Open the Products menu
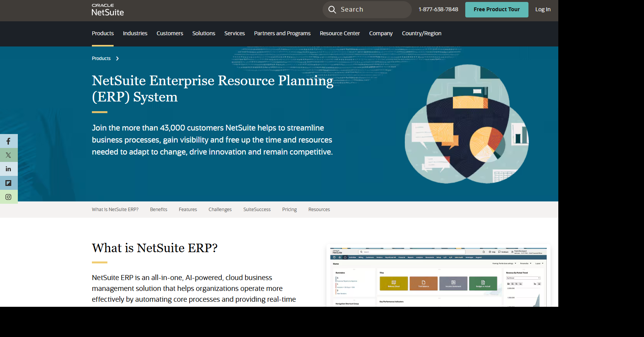The image size is (644, 337). (103, 33)
